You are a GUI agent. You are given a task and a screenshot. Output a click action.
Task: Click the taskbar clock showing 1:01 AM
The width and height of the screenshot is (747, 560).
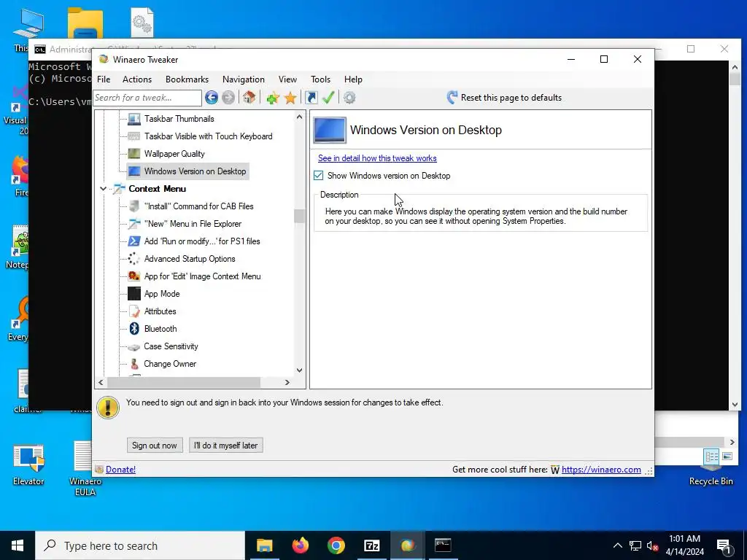[684, 545]
